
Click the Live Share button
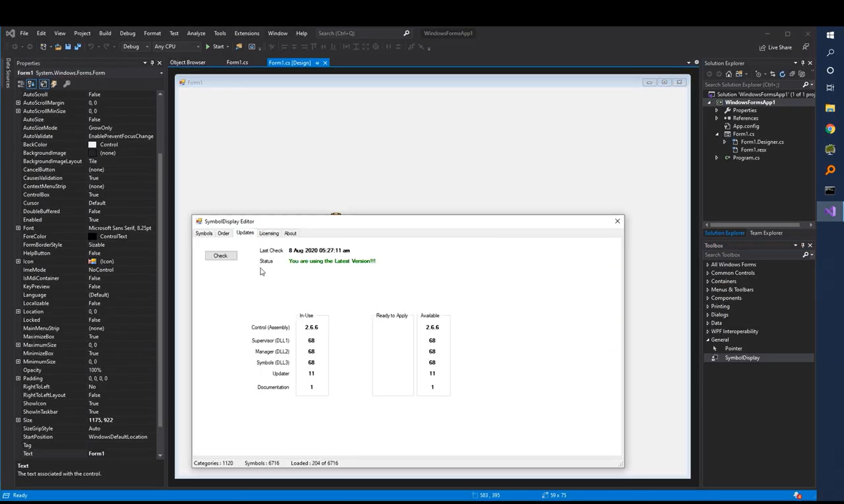point(775,47)
